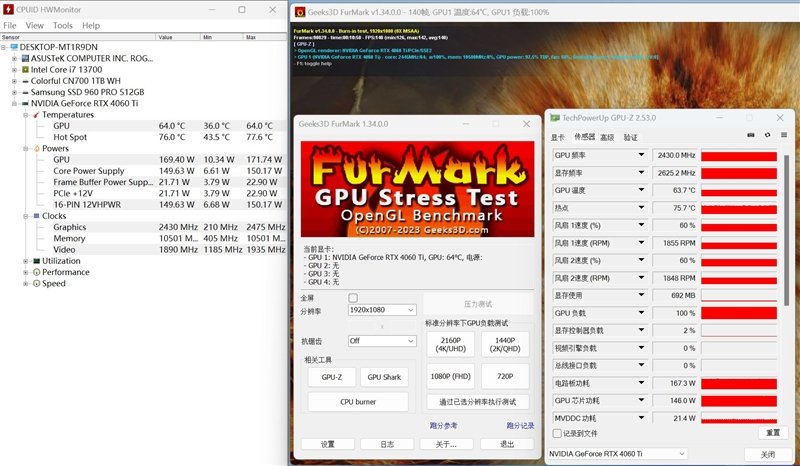Open GPU 负载 sensor dropdown arrow
Image resolution: width=800 pixels, height=466 pixels.
coord(641,313)
